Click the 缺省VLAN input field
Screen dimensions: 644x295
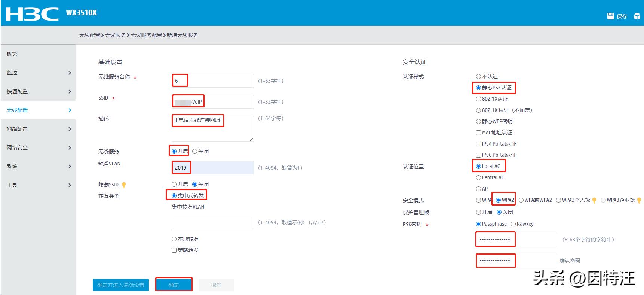pos(213,168)
